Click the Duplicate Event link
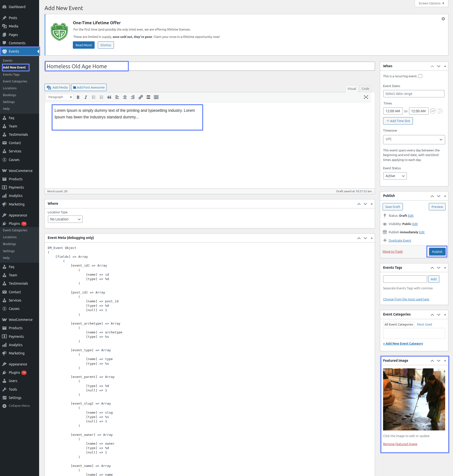The image size is (453, 476). [x=400, y=240]
